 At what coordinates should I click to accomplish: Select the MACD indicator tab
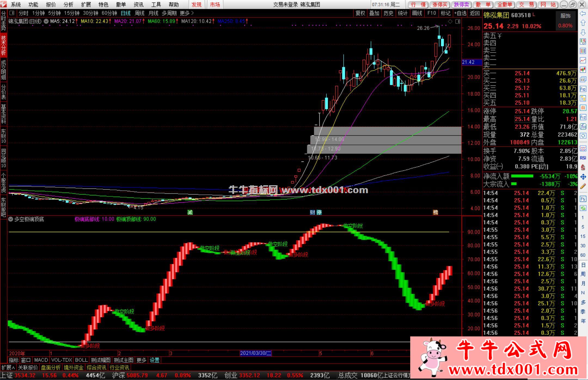click(41, 360)
